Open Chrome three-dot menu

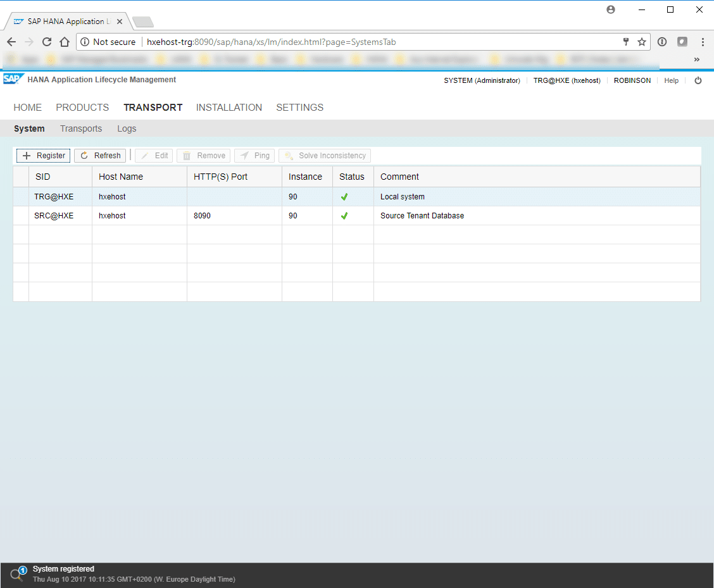pos(703,42)
